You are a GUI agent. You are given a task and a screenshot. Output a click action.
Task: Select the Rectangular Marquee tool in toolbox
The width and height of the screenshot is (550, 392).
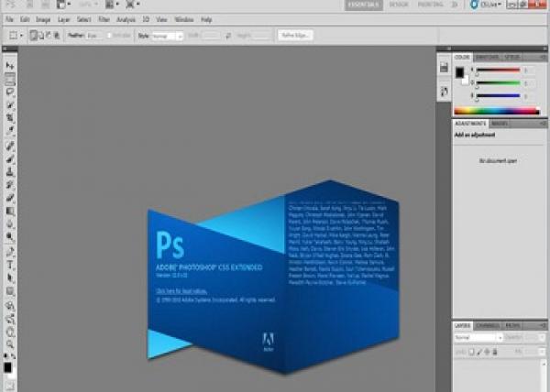(x=10, y=79)
